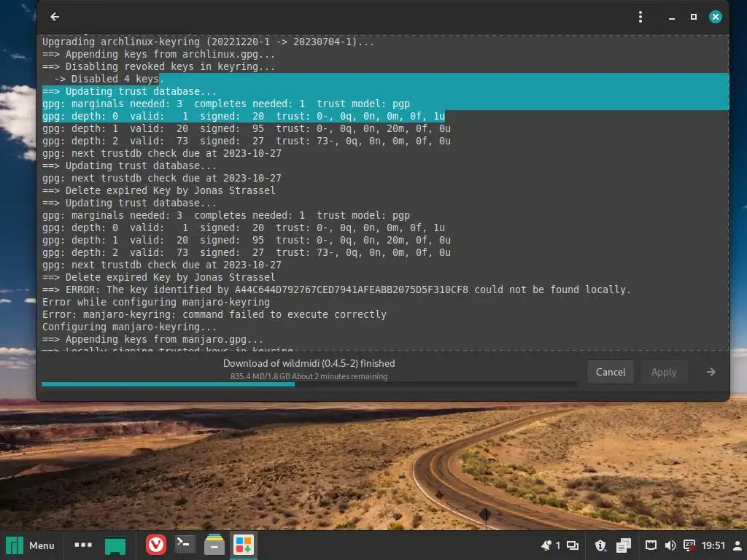Click the Apply button
Viewport: 747px width, 560px height.
tap(664, 372)
